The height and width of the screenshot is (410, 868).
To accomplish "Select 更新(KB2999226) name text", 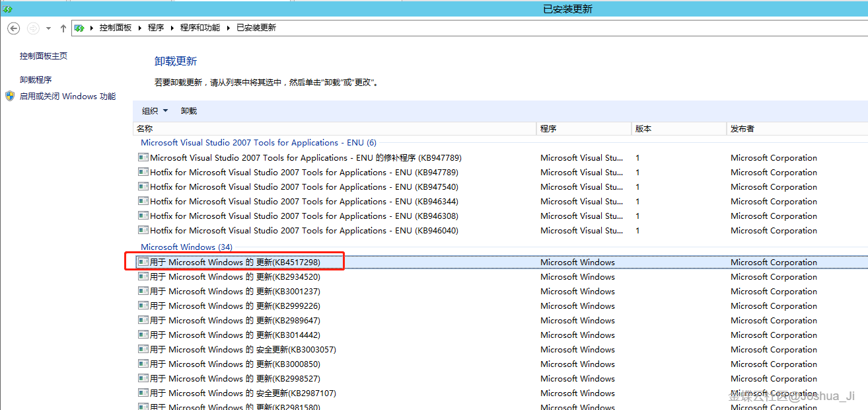I will (235, 306).
